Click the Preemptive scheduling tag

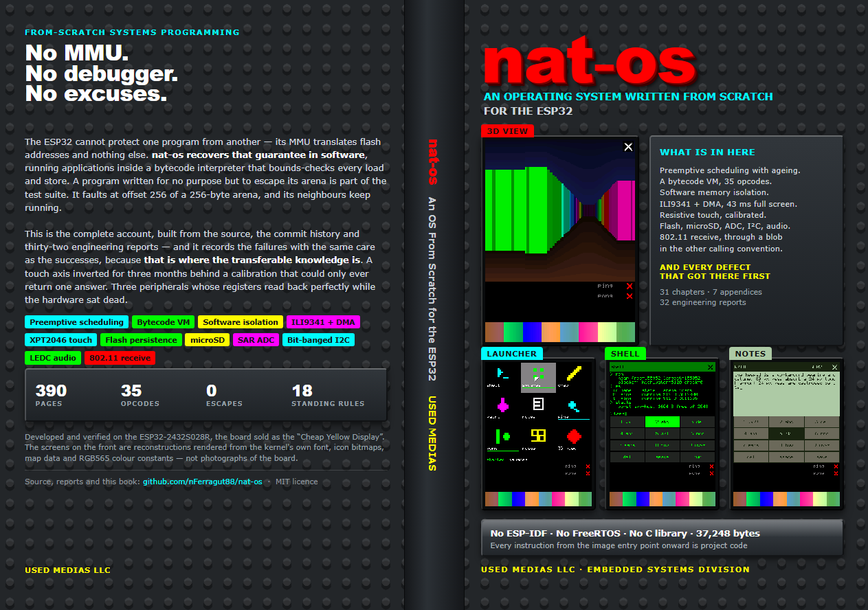[x=76, y=321]
